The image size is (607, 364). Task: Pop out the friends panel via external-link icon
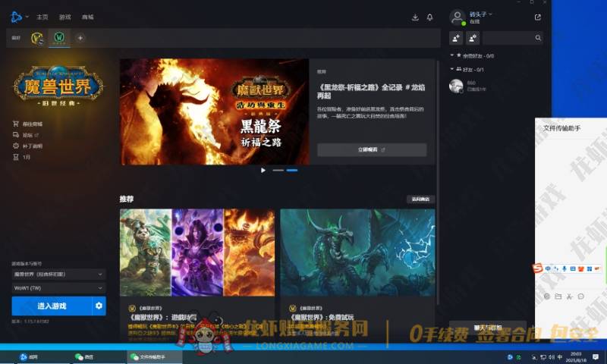click(538, 17)
